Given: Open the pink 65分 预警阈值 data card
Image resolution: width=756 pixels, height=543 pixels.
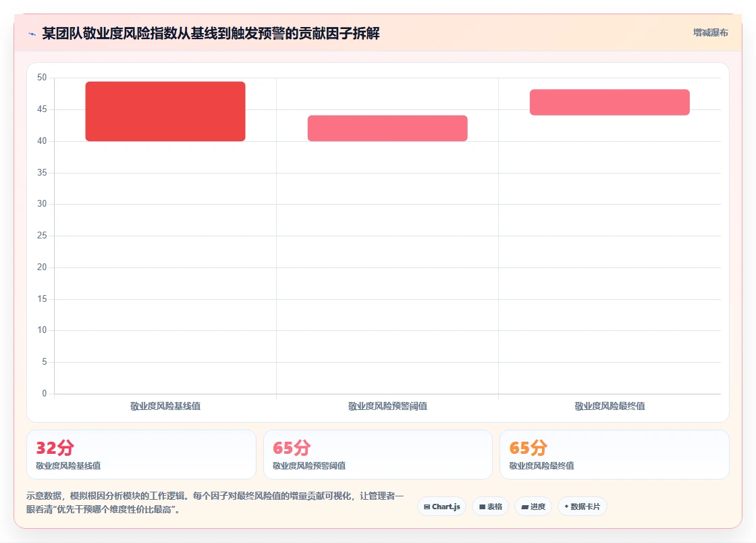Looking at the screenshot, I should click(x=378, y=455).
